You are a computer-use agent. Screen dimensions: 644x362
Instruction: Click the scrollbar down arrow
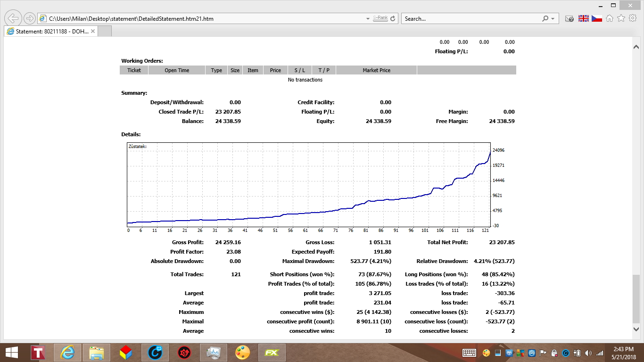[636, 329]
